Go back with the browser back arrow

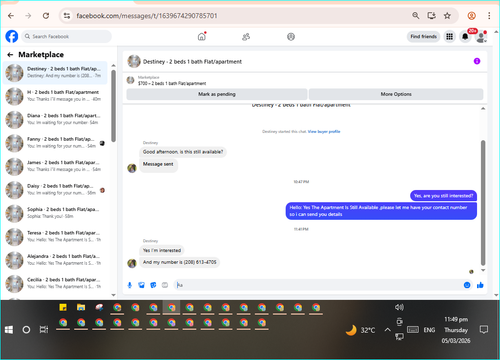tap(11, 16)
